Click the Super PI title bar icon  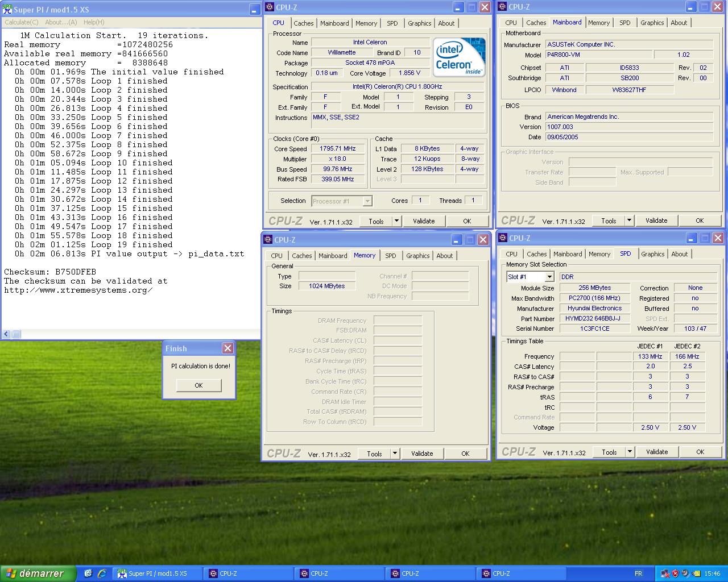tap(7, 10)
